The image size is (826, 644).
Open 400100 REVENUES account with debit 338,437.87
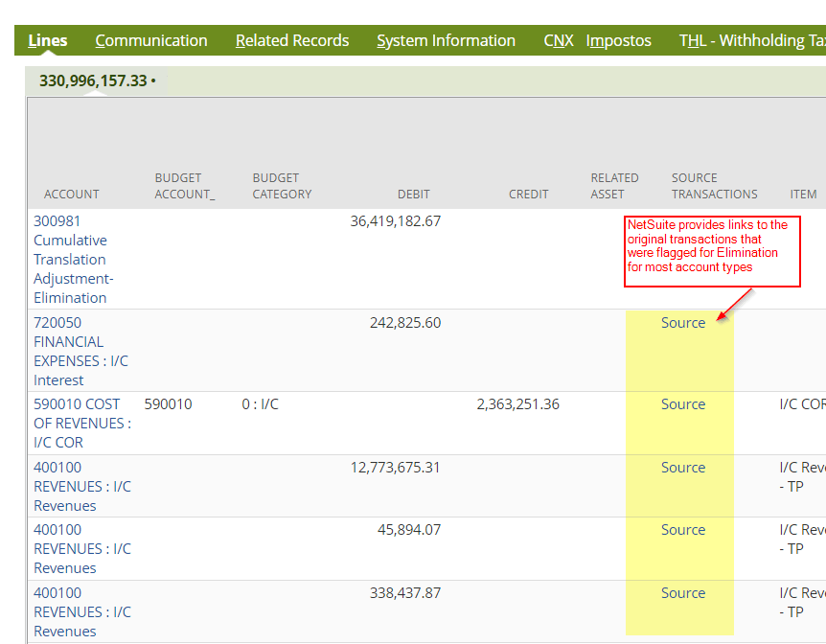82,611
